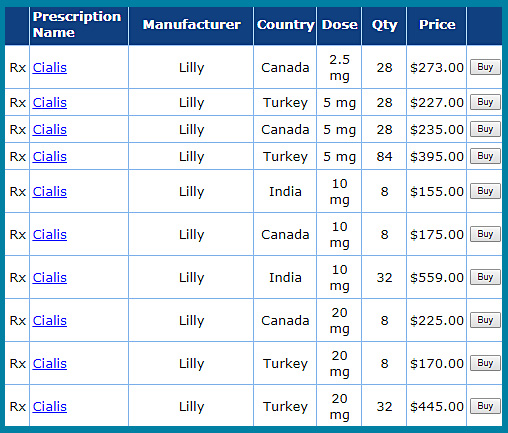Click Buy for the $227.00 Turkey option

tap(485, 102)
